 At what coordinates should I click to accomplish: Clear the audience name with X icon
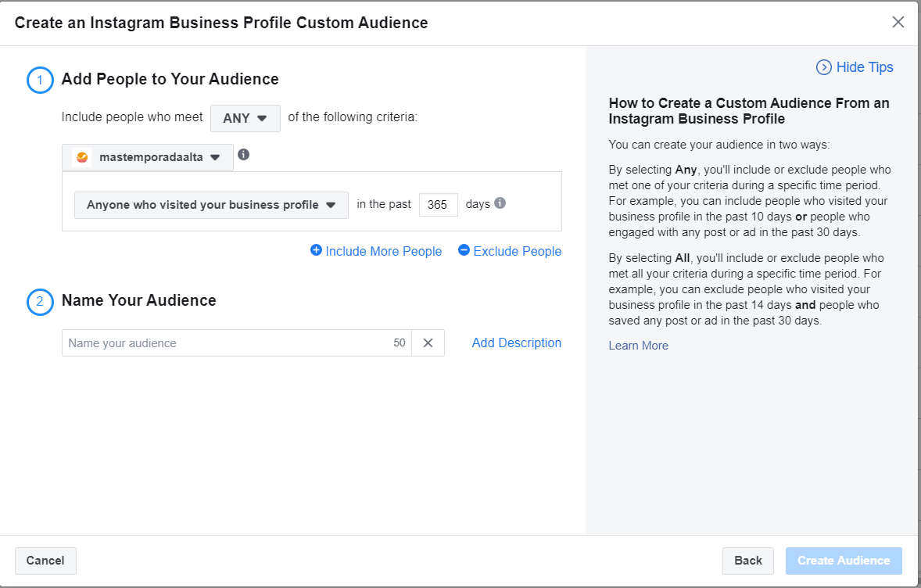(x=428, y=343)
